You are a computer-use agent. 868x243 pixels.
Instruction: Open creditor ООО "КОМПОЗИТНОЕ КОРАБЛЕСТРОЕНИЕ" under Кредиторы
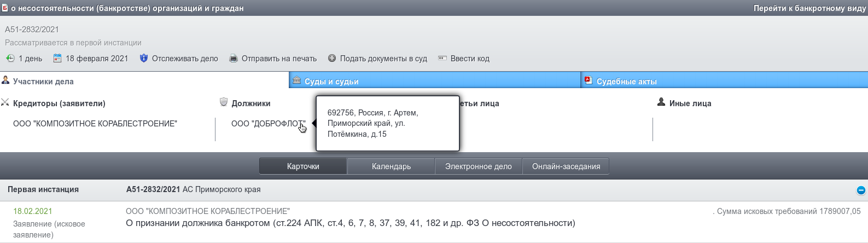(x=95, y=124)
